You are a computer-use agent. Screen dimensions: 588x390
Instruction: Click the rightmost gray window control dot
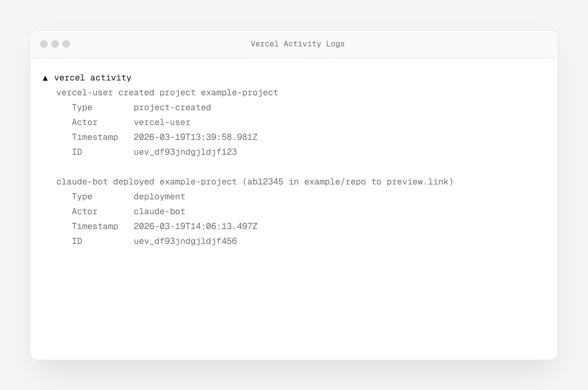coord(66,44)
